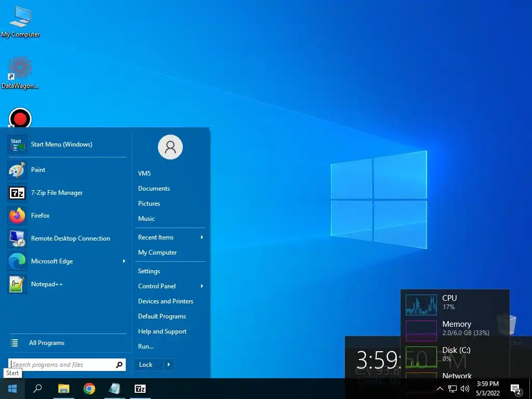Screen dimensions: 532x399
Task: Open taskbar search magnifier
Action: [x=37, y=389]
